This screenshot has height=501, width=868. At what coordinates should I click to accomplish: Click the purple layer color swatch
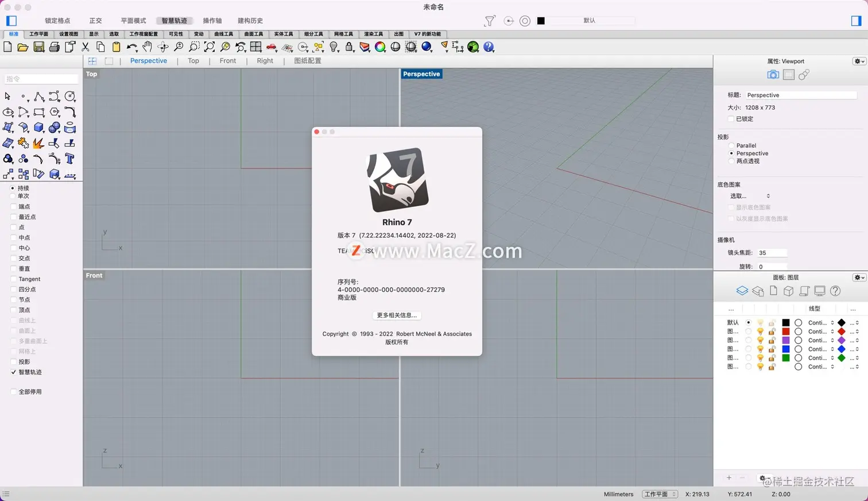pos(786,341)
